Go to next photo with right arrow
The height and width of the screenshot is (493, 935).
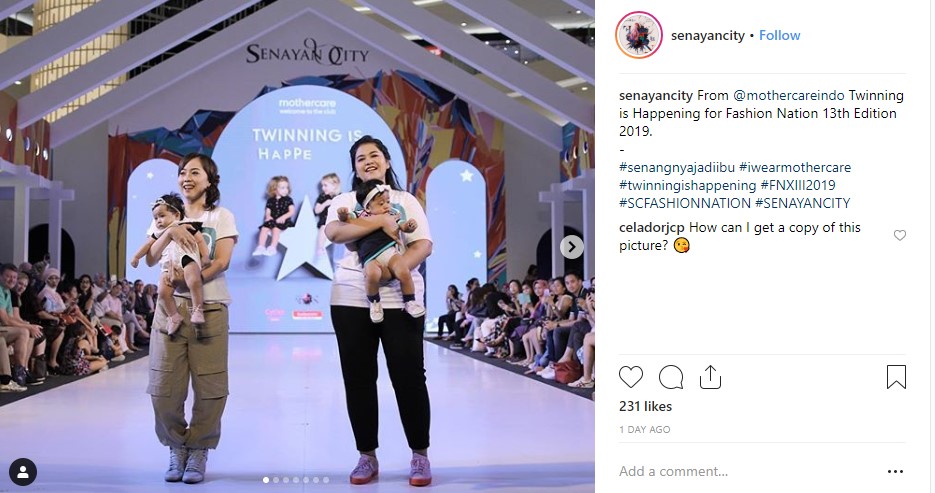[x=572, y=247]
